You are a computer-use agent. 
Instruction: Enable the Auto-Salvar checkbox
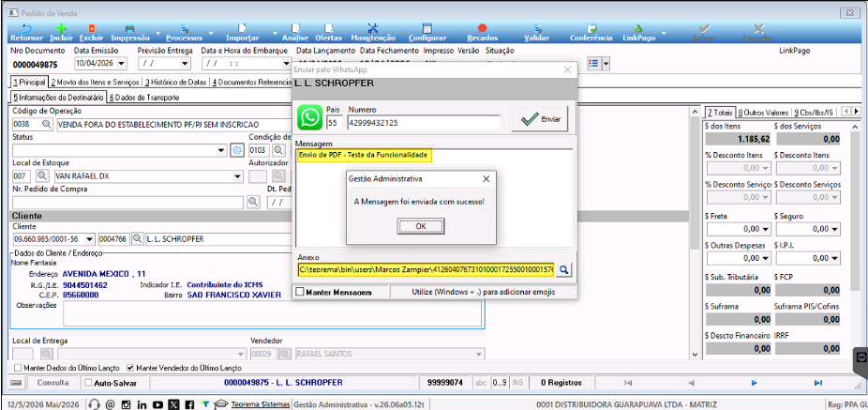pyautogui.click(x=87, y=383)
